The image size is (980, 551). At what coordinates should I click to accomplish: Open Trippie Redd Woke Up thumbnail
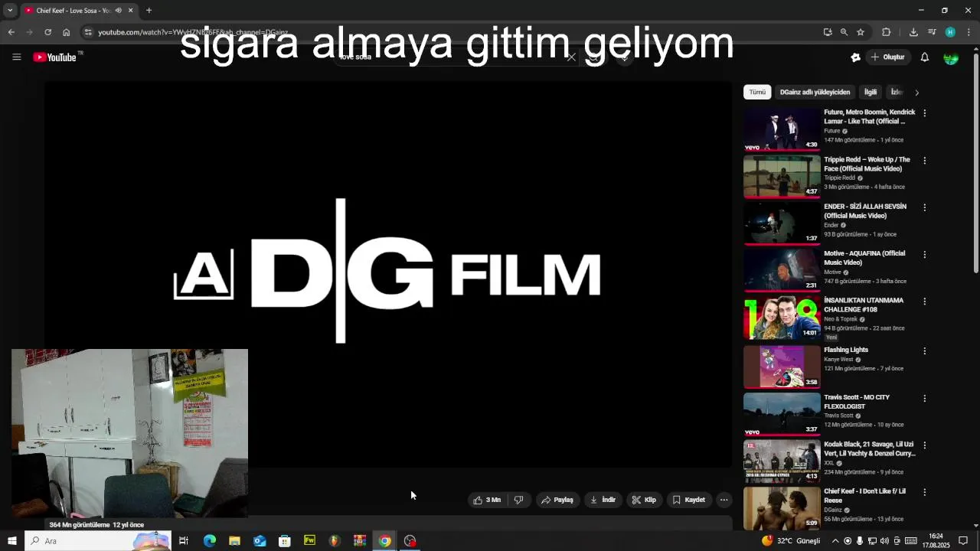click(782, 176)
